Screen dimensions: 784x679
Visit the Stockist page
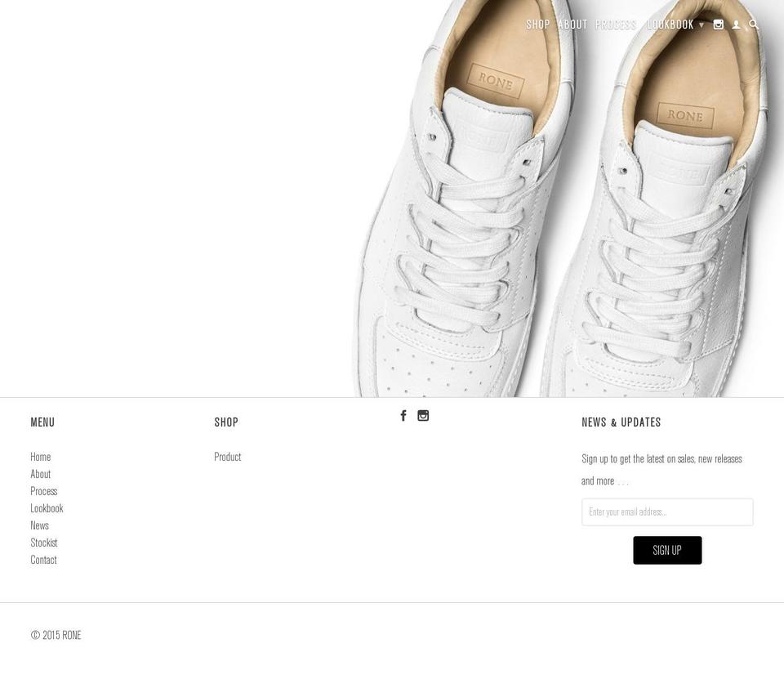click(44, 542)
